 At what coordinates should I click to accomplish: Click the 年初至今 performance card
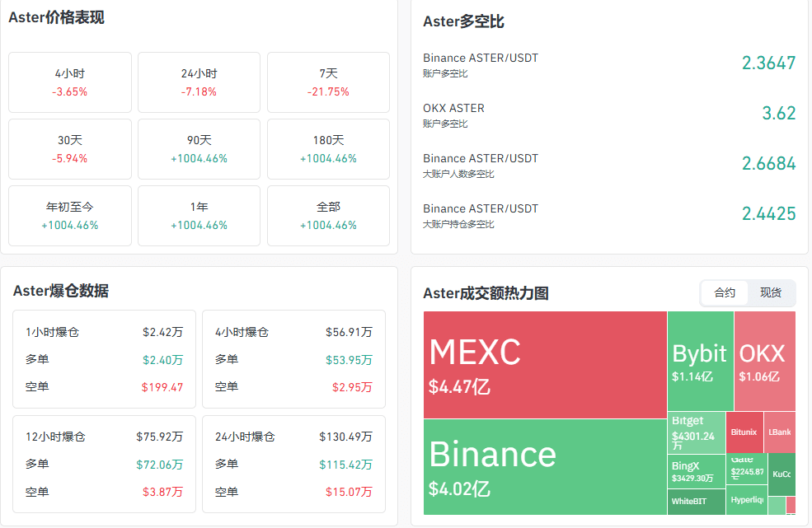(x=70, y=216)
